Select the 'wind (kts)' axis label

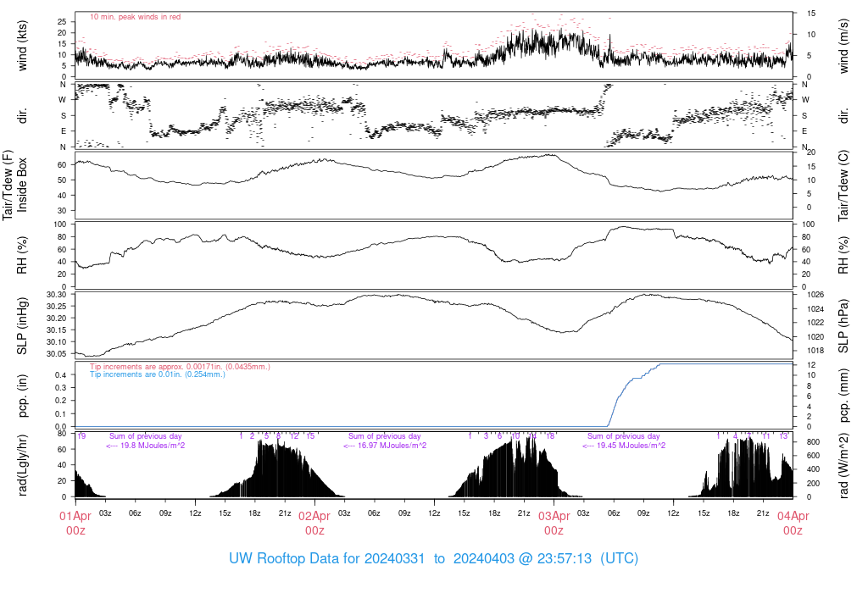pyautogui.click(x=22, y=46)
